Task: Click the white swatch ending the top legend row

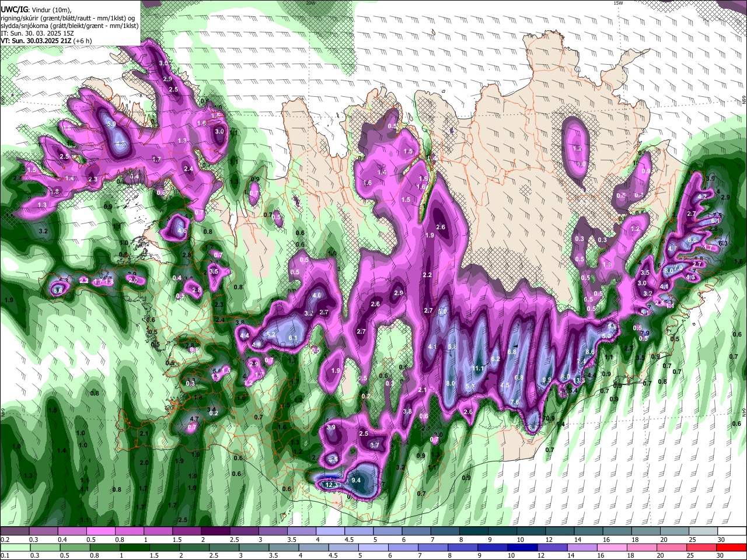Action: pyautogui.click(x=732, y=532)
